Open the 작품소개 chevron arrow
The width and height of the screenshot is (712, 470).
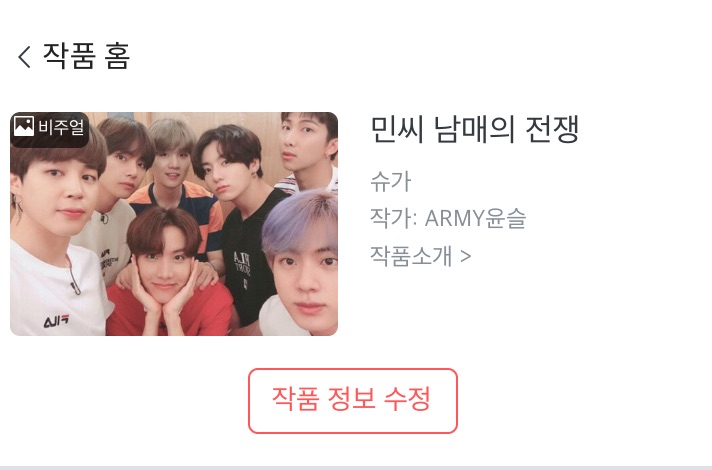click(x=465, y=257)
